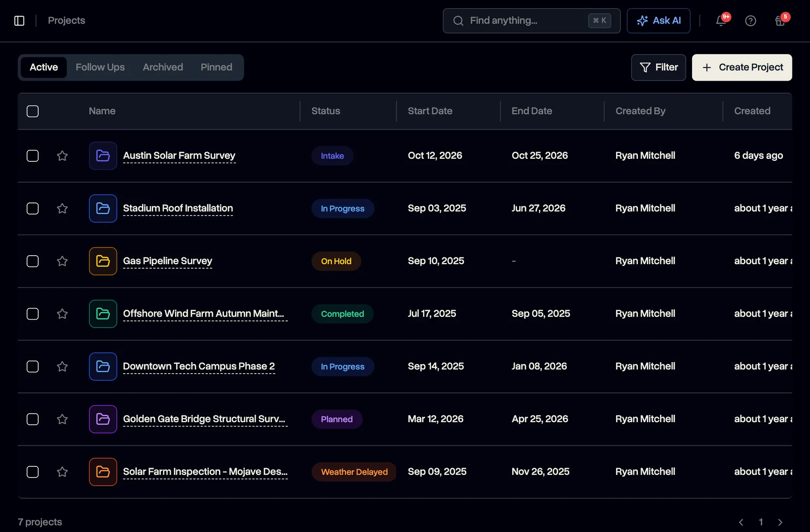The height and width of the screenshot is (532, 810).
Task: Click the 6 days ago created cell
Action: [x=759, y=156]
